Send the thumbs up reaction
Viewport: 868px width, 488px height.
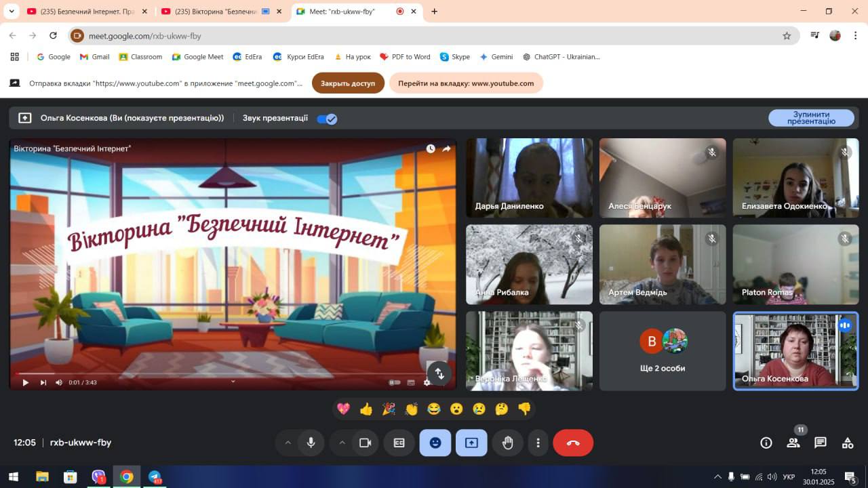(x=366, y=409)
